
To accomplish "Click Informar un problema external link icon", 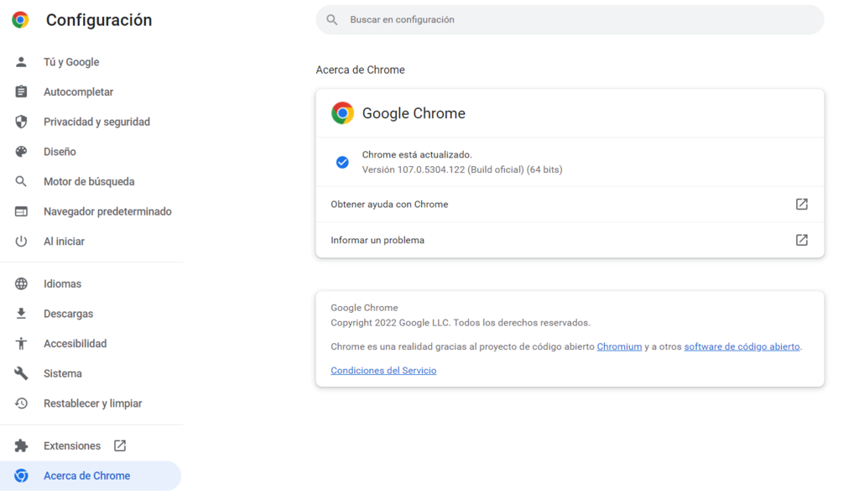I will point(801,240).
